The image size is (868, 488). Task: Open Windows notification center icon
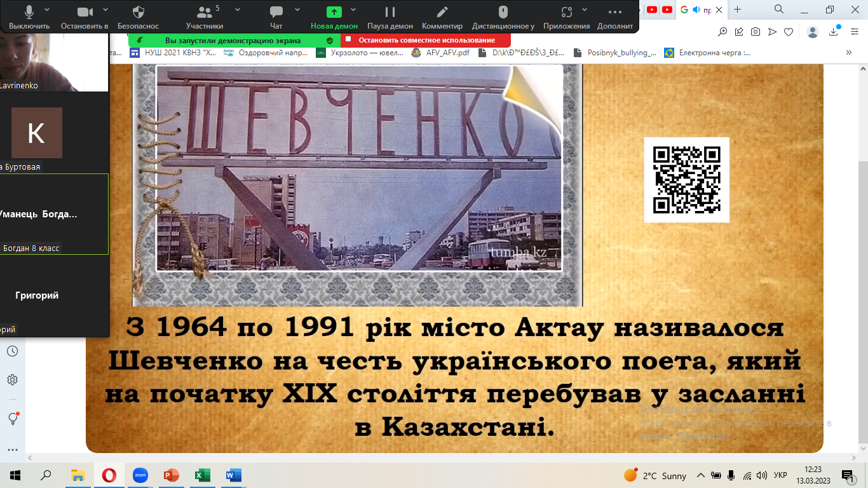pos(847,475)
